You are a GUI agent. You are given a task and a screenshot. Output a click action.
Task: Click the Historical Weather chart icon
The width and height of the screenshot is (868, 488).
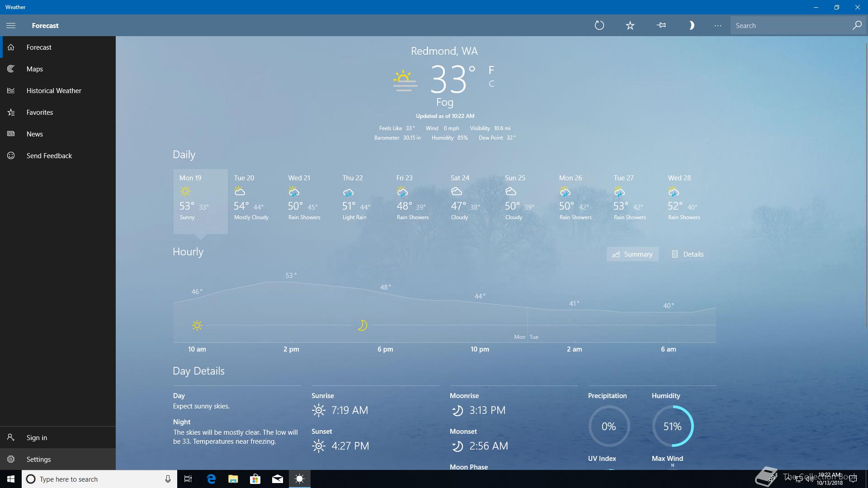click(x=11, y=90)
